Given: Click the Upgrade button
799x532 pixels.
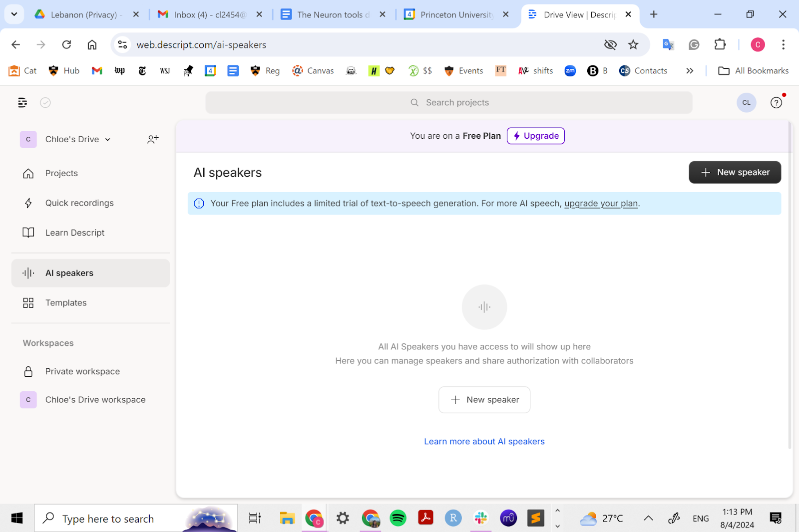Looking at the screenshot, I should [x=536, y=136].
